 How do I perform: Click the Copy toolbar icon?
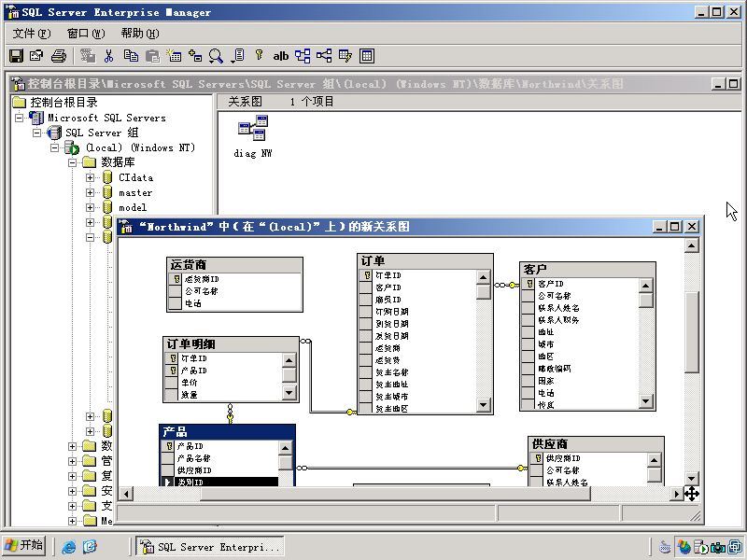tap(131, 56)
